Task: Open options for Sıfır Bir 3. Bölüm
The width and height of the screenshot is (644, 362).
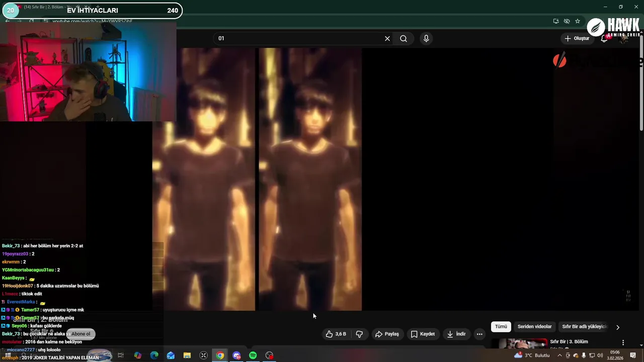Action: pyautogui.click(x=623, y=342)
